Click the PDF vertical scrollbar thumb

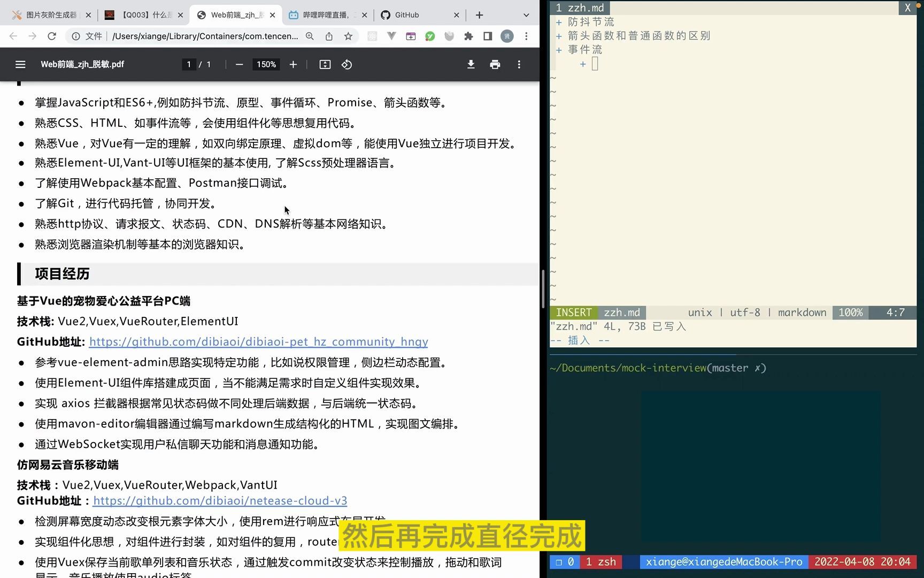[x=543, y=288]
